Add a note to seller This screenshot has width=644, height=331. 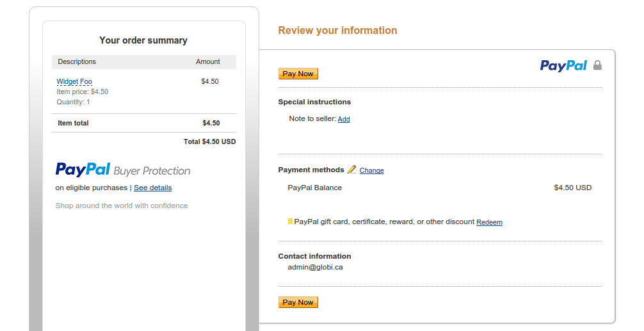344,119
